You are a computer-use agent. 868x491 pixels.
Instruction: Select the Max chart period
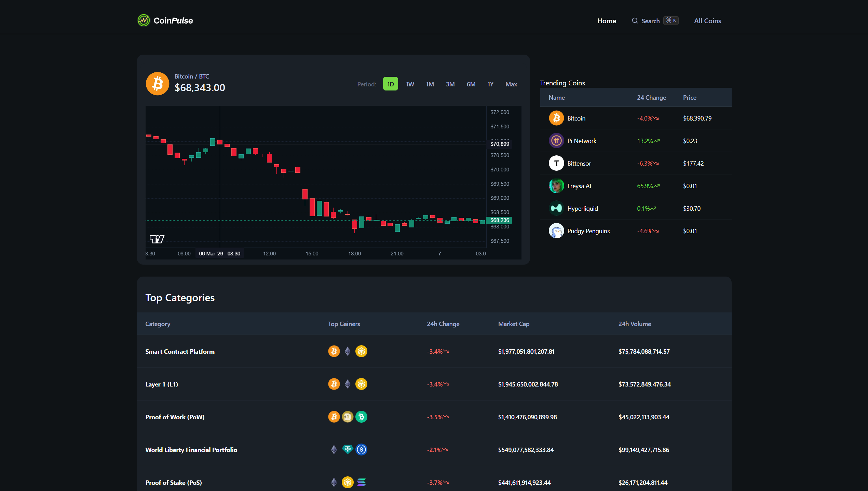pos(511,84)
